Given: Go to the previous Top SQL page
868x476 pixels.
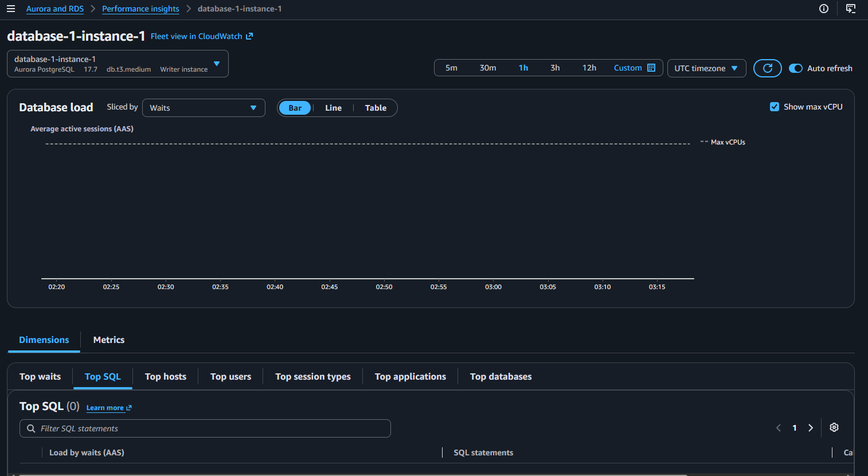Looking at the screenshot, I should click(779, 428).
